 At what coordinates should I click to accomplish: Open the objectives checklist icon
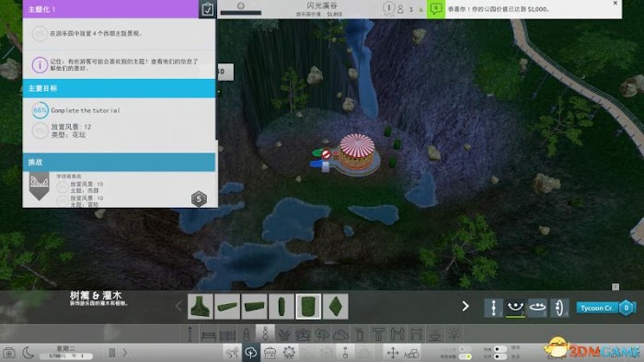click(208, 9)
